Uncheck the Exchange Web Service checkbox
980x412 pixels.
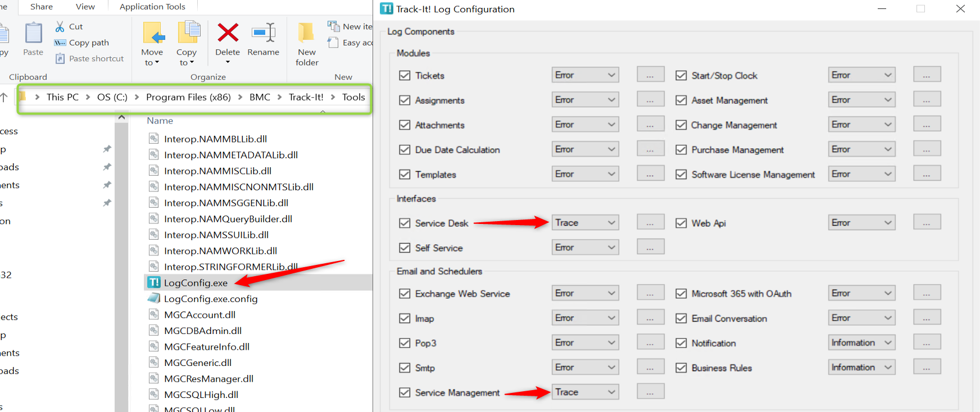(405, 294)
